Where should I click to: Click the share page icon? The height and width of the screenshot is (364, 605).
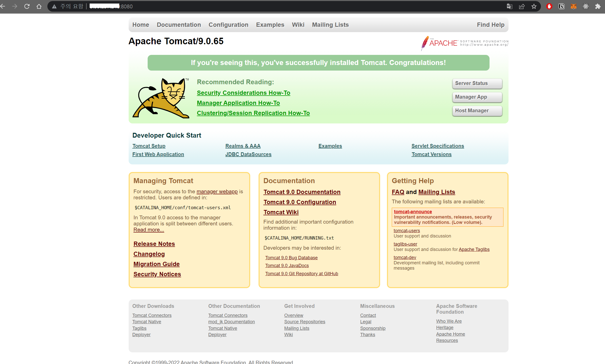point(522,6)
